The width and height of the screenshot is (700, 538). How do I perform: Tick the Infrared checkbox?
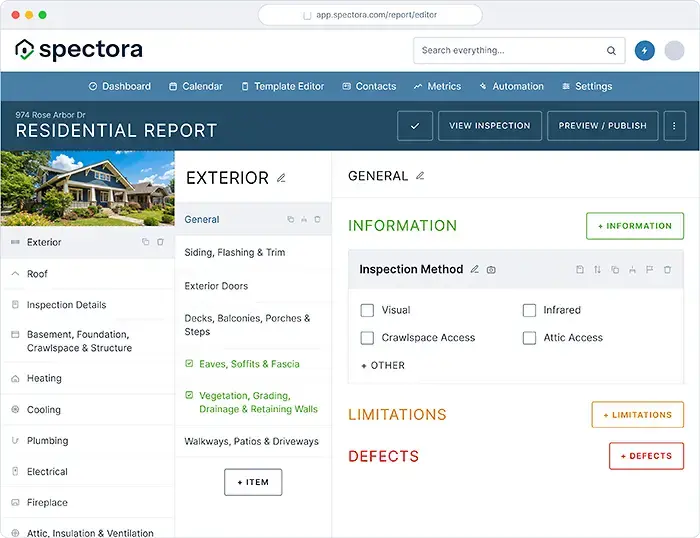pyautogui.click(x=529, y=310)
